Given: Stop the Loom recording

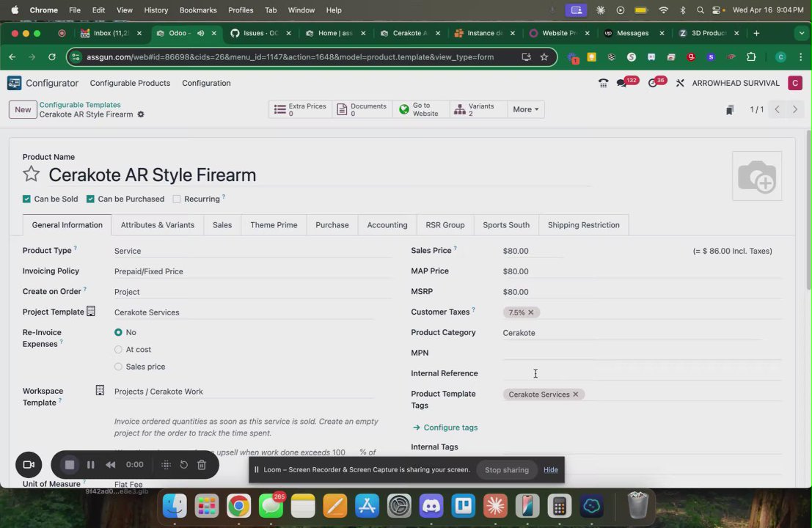Looking at the screenshot, I should [x=70, y=465].
